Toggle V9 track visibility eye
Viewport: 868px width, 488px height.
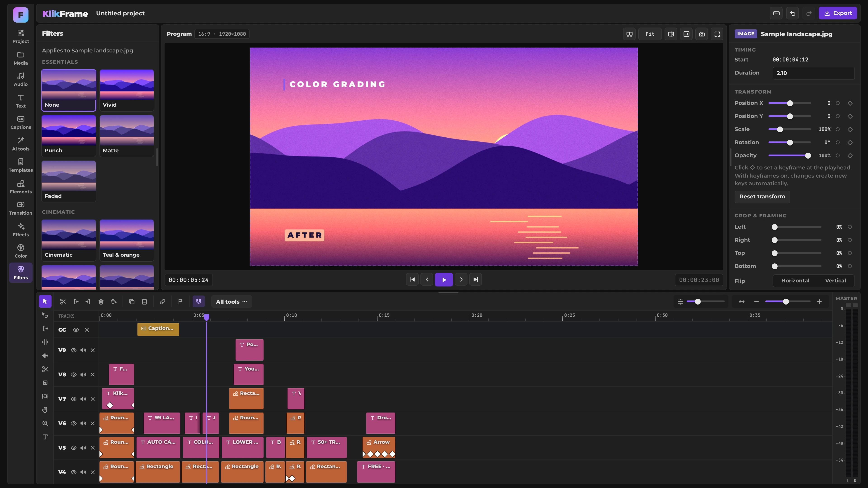coord(73,350)
